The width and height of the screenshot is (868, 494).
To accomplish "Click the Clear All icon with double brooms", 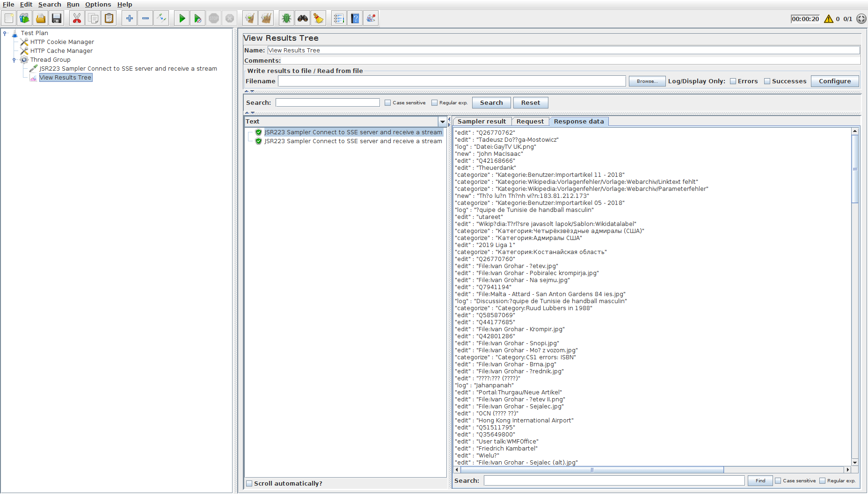I will tap(266, 18).
